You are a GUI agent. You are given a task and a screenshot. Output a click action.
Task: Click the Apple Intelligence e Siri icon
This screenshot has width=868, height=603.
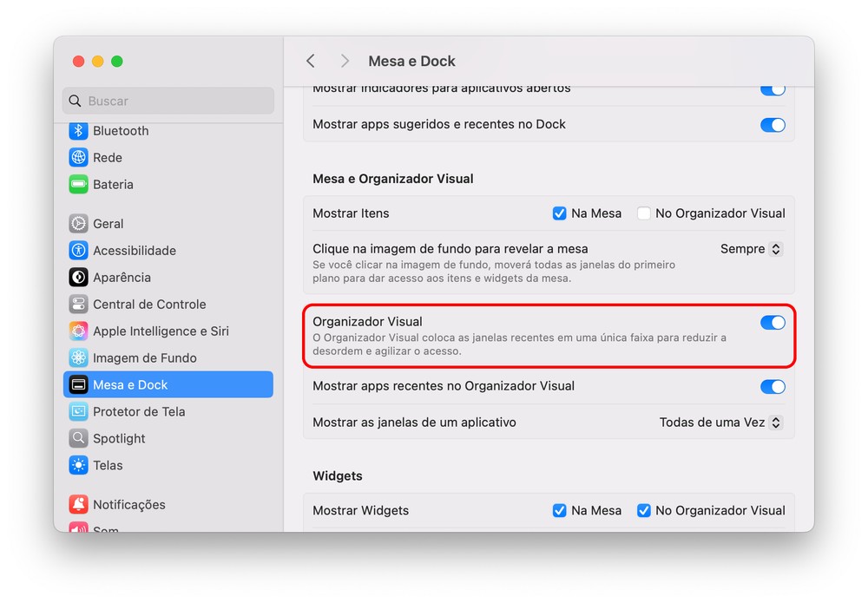[78, 331]
